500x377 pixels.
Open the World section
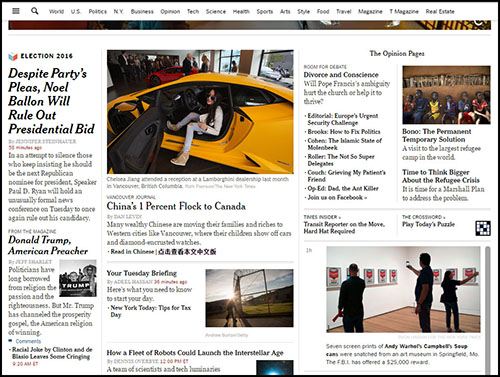click(56, 11)
